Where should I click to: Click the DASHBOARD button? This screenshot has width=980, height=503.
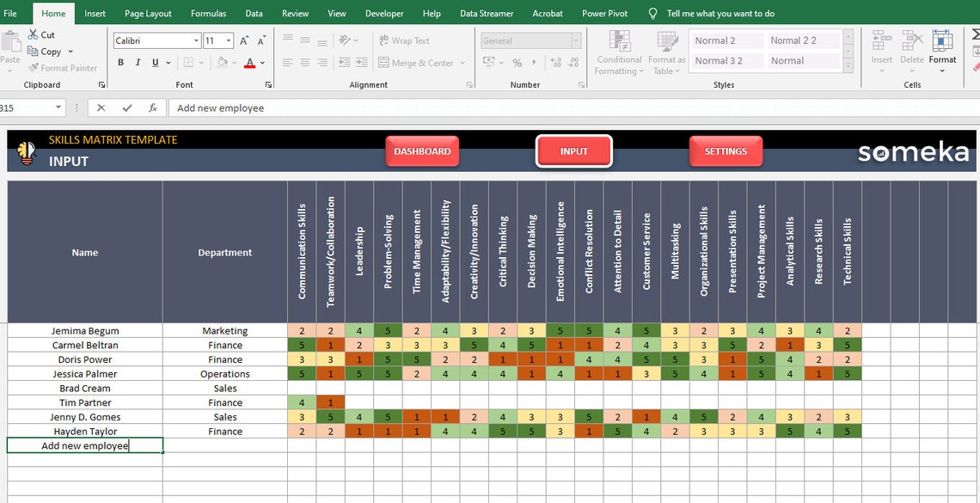422,150
